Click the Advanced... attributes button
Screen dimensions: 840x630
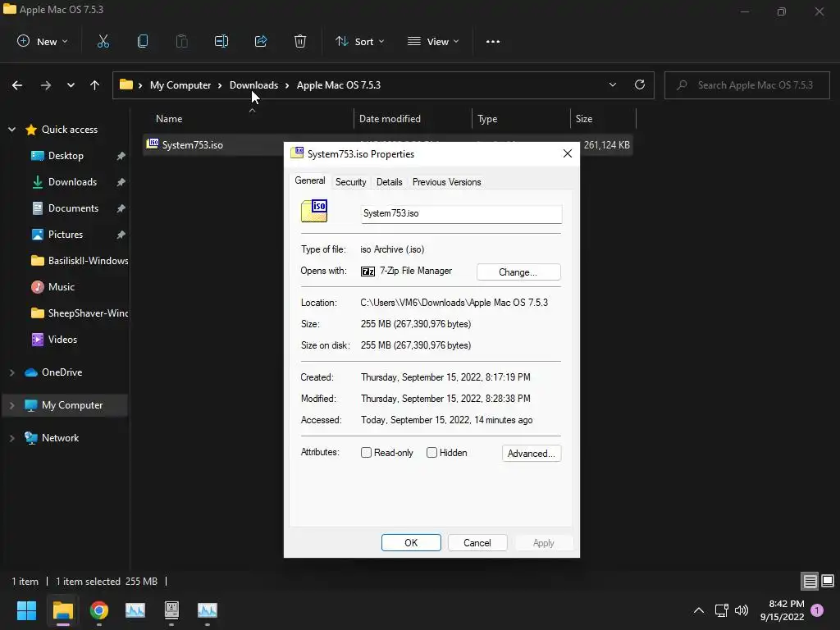[x=532, y=453]
